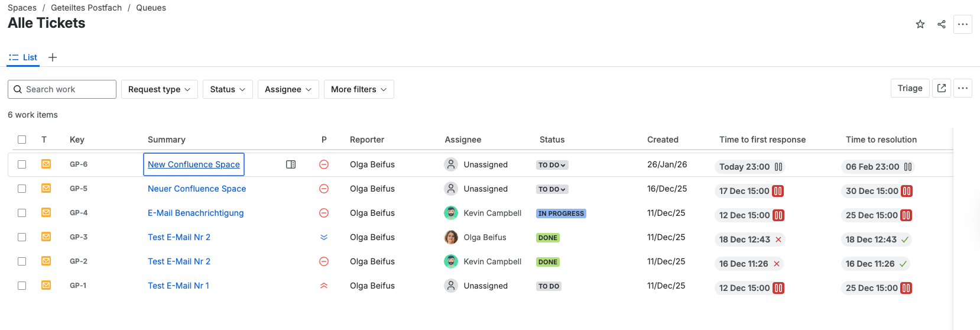Select the GP-1 row checkbox

tap(22, 286)
